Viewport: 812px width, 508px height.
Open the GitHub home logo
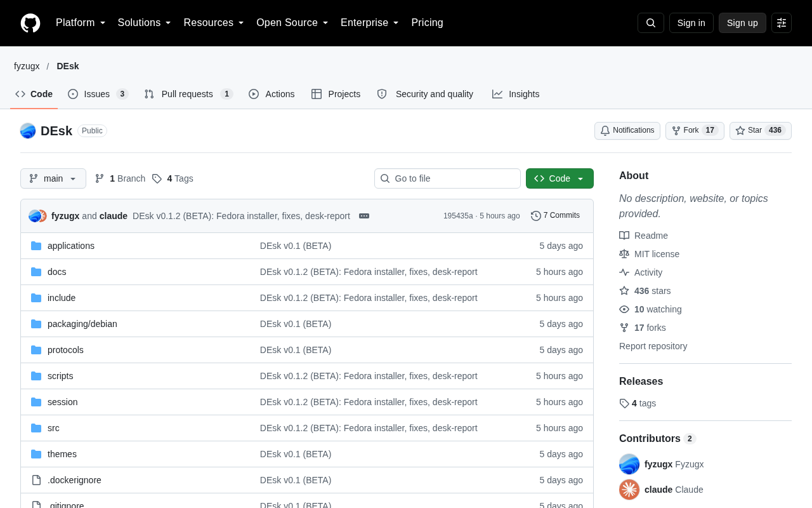(x=30, y=23)
